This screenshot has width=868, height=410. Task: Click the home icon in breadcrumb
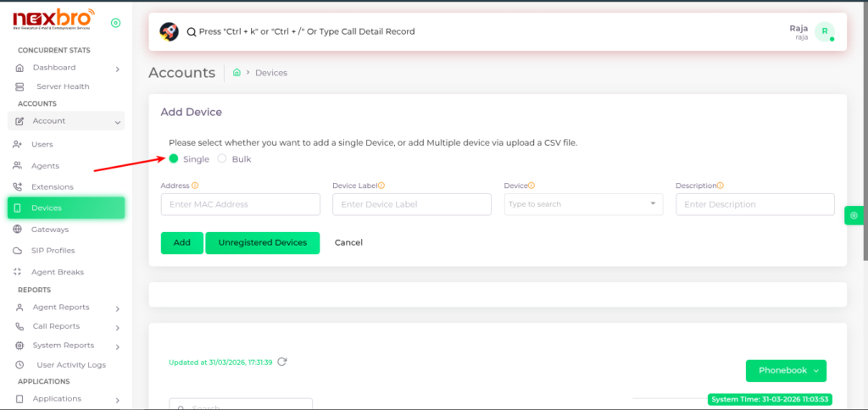click(237, 73)
